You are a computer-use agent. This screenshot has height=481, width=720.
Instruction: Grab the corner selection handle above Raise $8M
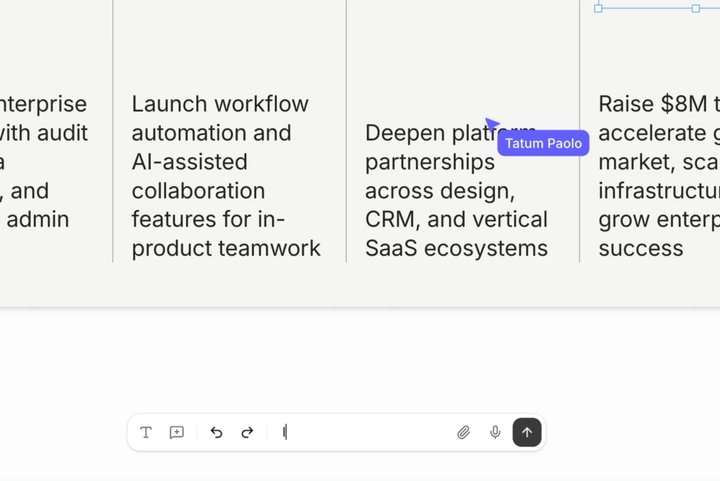point(598,8)
